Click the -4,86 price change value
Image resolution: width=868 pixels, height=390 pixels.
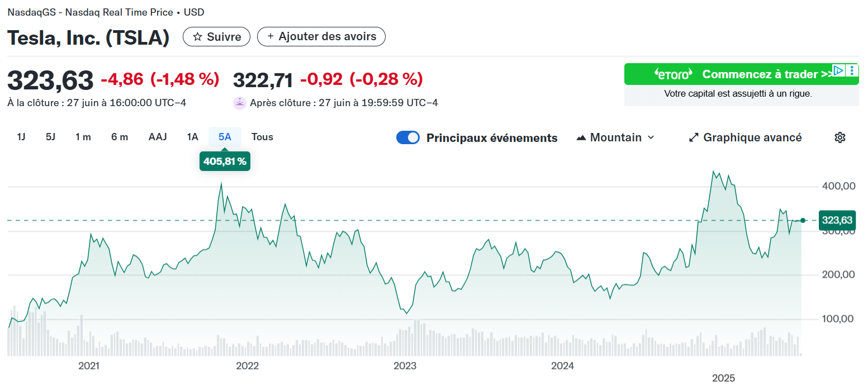click(122, 79)
